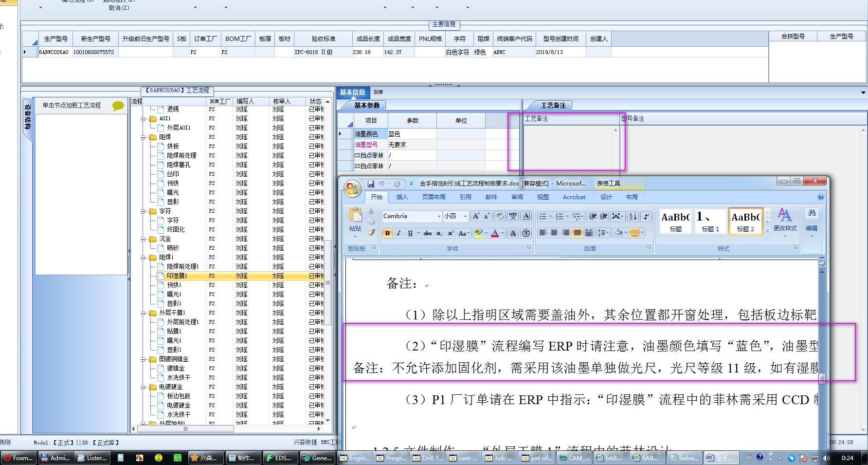This screenshot has height=465, width=868.
Task: Click the bullets list icon
Action: [x=543, y=216]
